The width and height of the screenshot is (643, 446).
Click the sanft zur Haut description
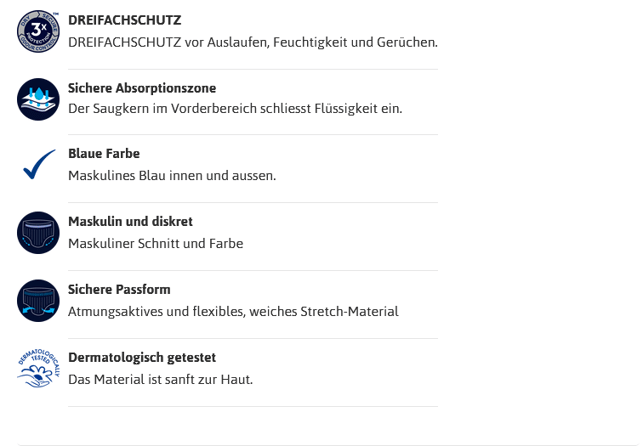[160, 378]
